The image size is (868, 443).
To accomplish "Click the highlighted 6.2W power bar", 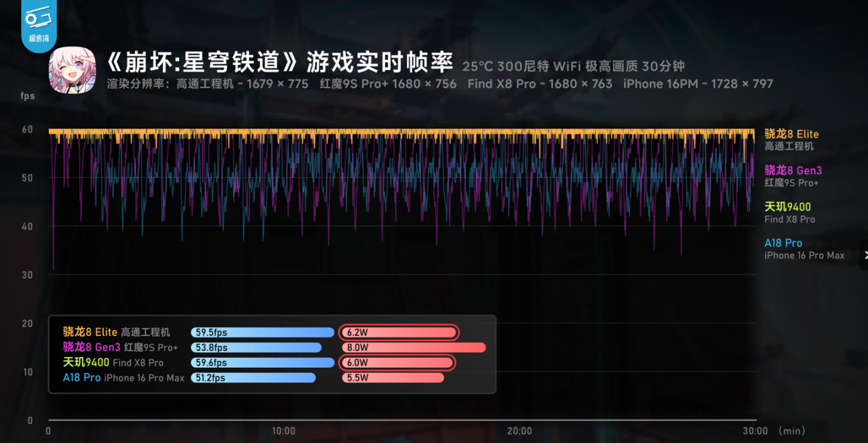I will [399, 333].
